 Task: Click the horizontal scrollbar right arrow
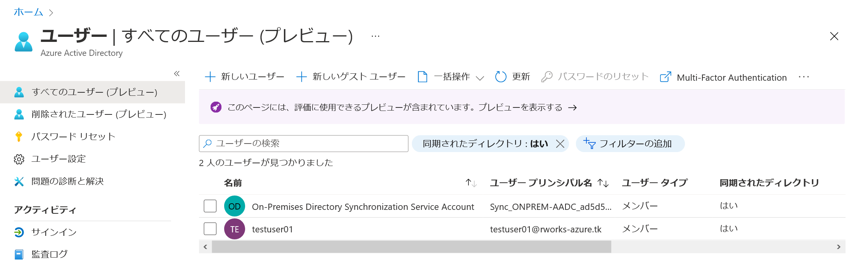pyautogui.click(x=839, y=247)
